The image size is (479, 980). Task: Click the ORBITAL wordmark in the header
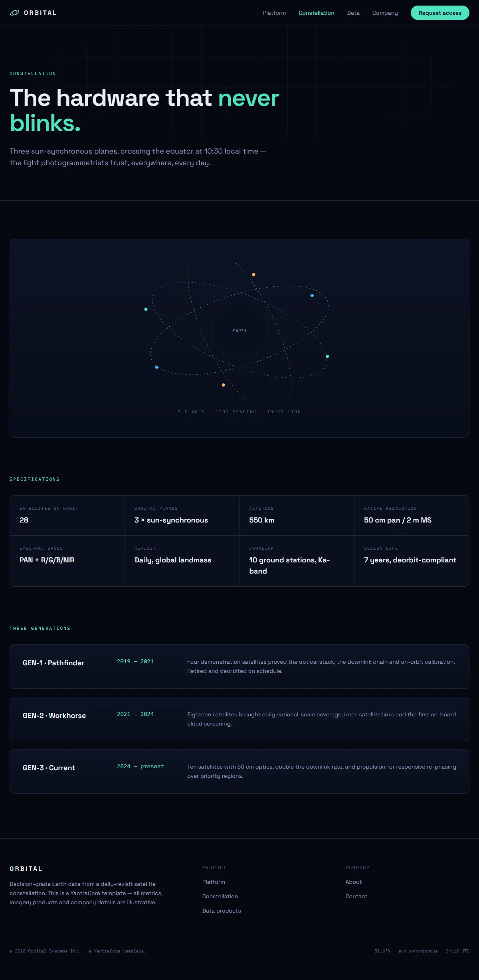click(40, 13)
